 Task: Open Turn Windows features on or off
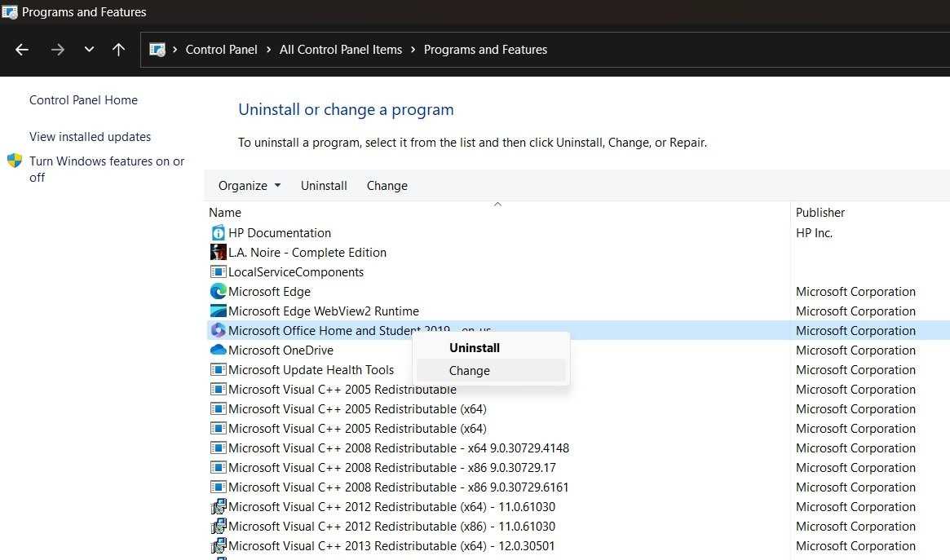107,169
